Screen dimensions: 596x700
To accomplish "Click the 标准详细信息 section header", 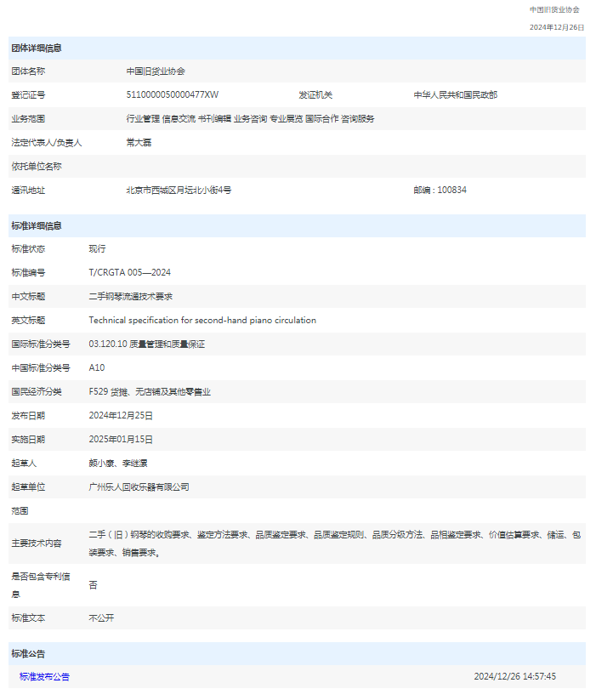I will coord(36,226).
